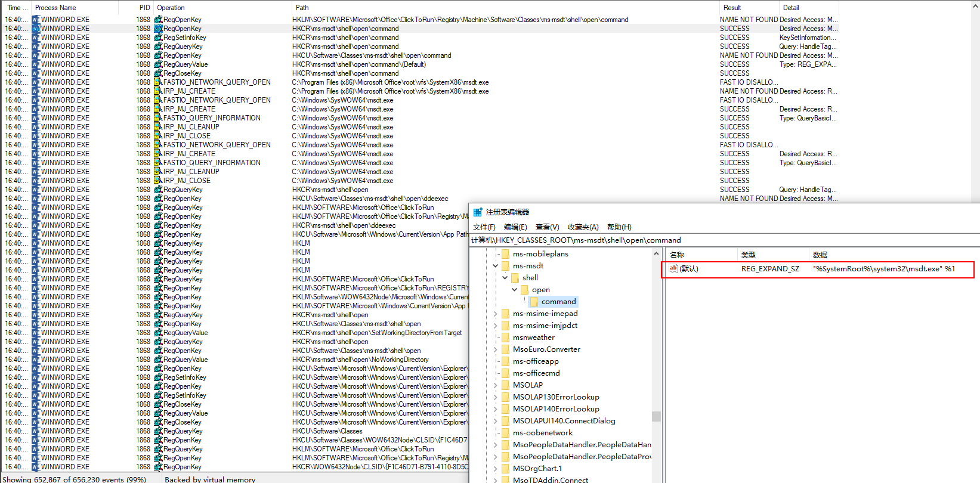Click the folder icon beside ms-officecmd
980x483 pixels.
tap(506, 373)
